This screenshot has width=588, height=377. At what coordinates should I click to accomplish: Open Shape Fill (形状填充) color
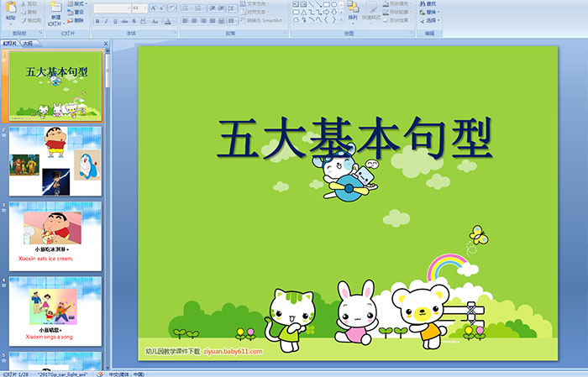(397, 3)
